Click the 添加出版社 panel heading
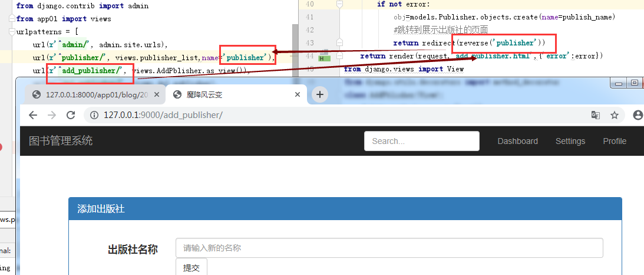 [x=345, y=209]
